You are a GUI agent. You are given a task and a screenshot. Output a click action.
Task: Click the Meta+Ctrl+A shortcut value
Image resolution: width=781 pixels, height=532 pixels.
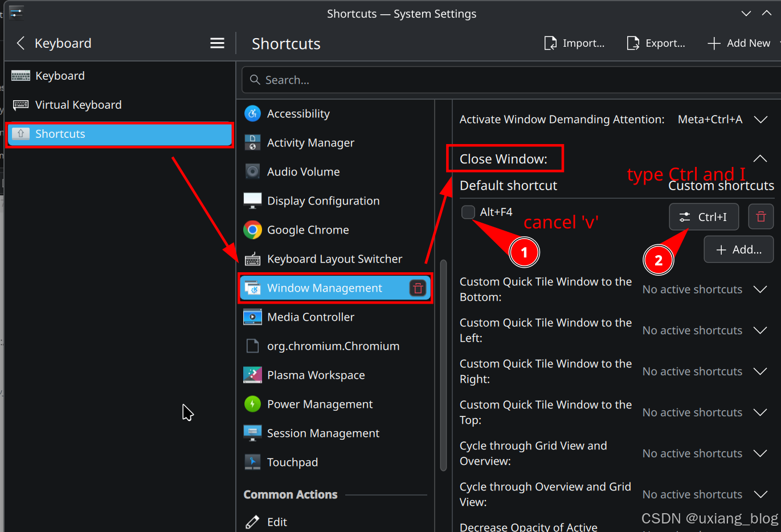(710, 119)
